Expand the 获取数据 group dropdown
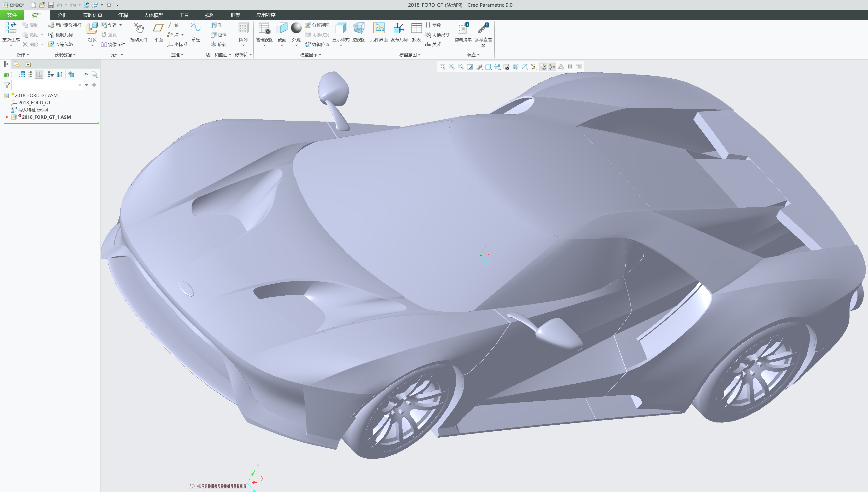The image size is (868, 492). 65,55
